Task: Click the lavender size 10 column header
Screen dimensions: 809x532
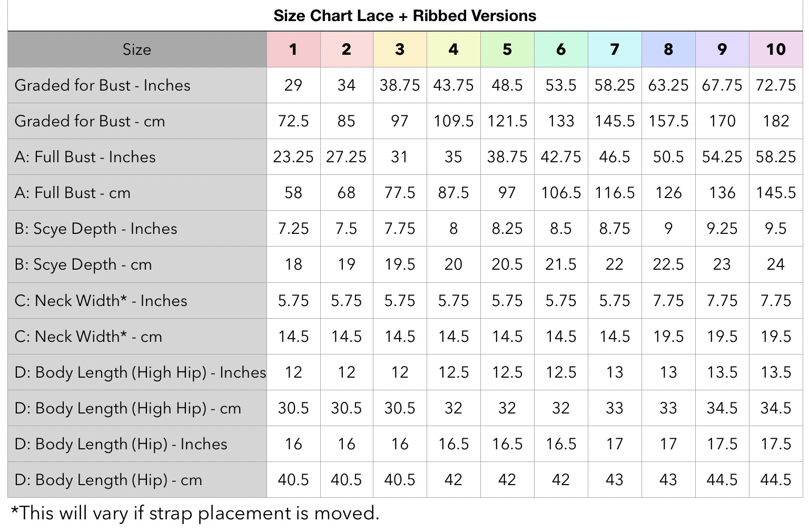Action: tap(776, 50)
